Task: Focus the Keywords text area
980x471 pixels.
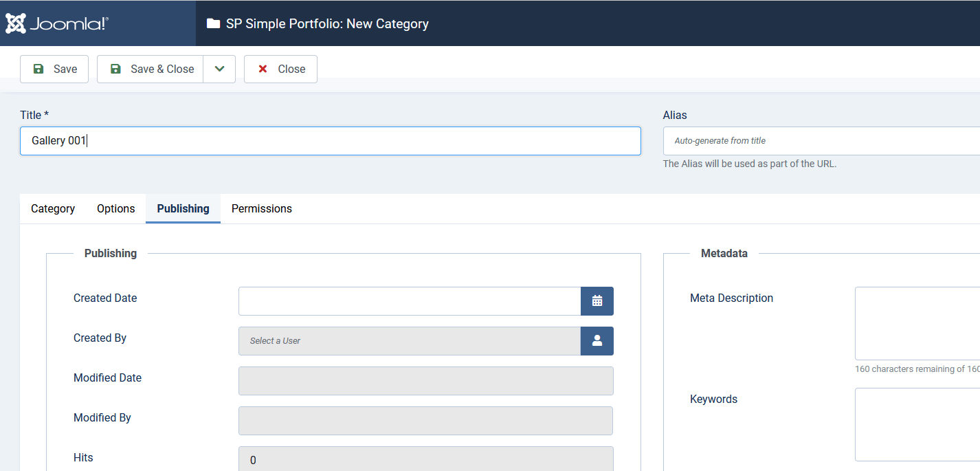Action: [x=917, y=424]
